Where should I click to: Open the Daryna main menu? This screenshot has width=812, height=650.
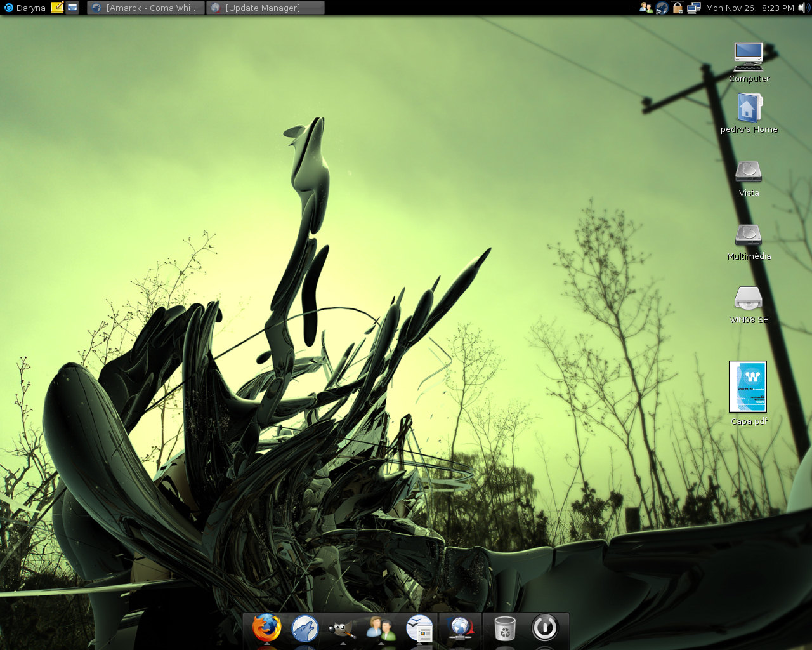(x=25, y=8)
